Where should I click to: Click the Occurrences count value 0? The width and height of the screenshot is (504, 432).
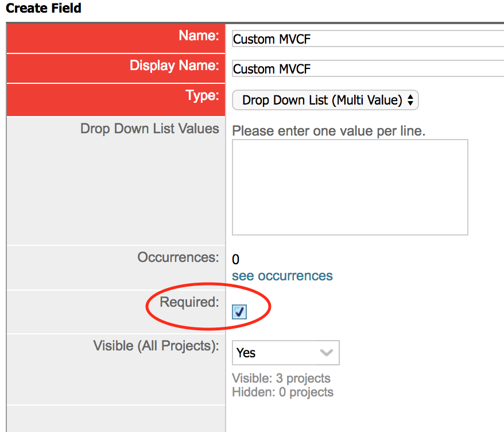pos(235,259)
